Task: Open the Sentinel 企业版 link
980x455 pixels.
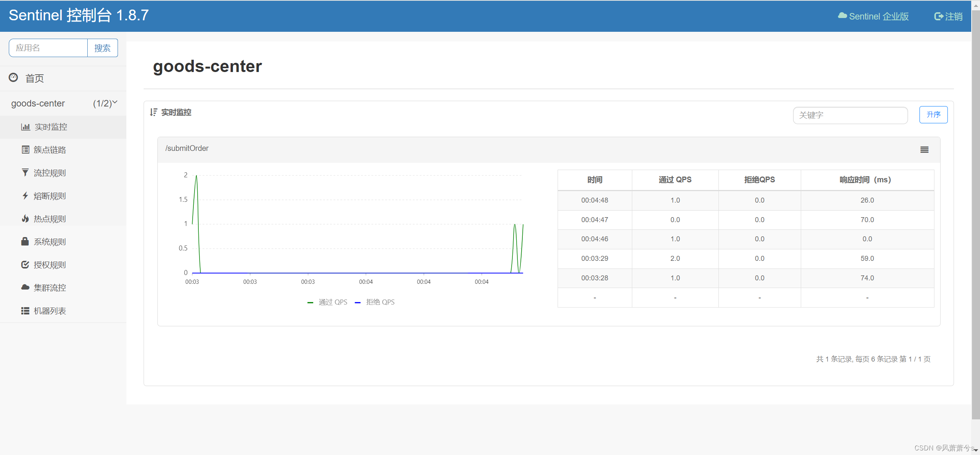Action: pos(874,16)
